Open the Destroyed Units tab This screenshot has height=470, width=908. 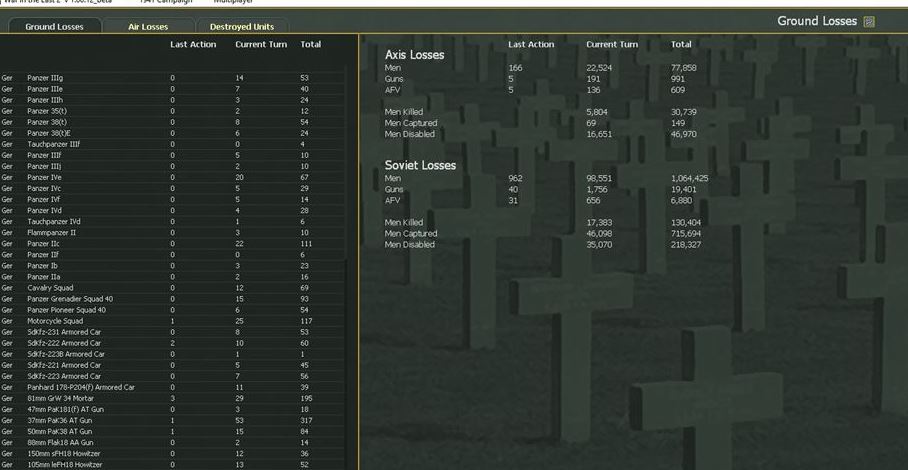coord(242,27)
